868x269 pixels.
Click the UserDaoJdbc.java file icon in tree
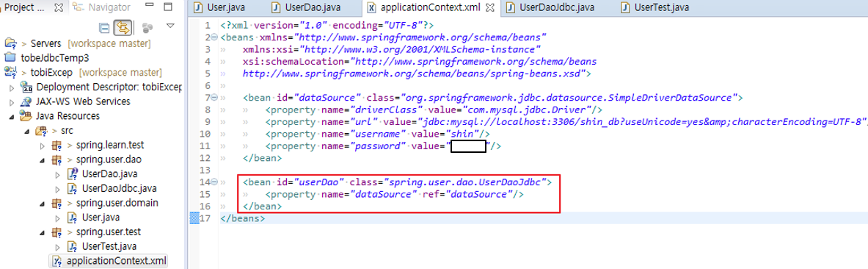pyautogui.click(x=73, y=189)
